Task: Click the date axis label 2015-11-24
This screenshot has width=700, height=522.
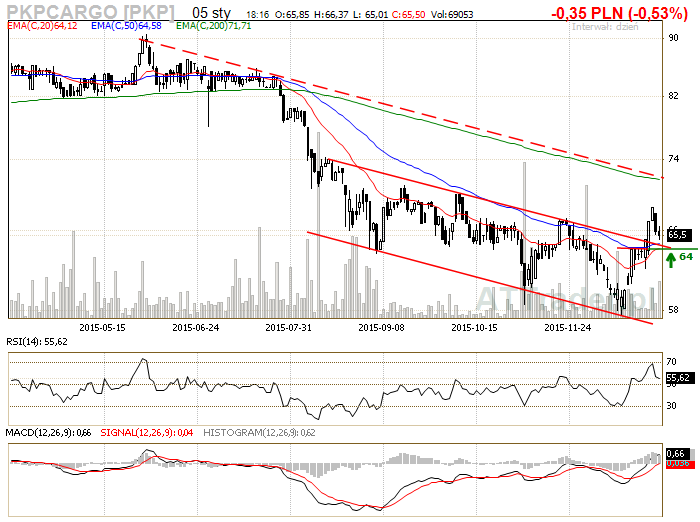Action: coord(567,328)
